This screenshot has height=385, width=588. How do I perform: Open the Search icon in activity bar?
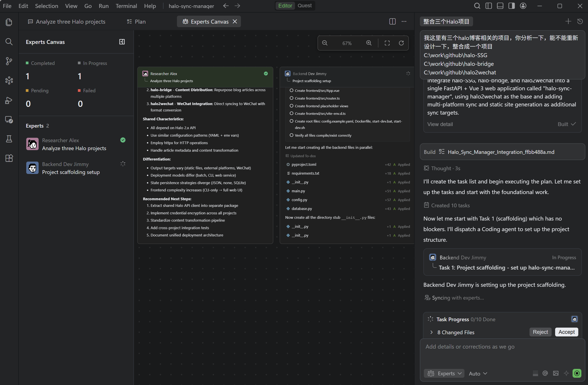tap(9, 42)
